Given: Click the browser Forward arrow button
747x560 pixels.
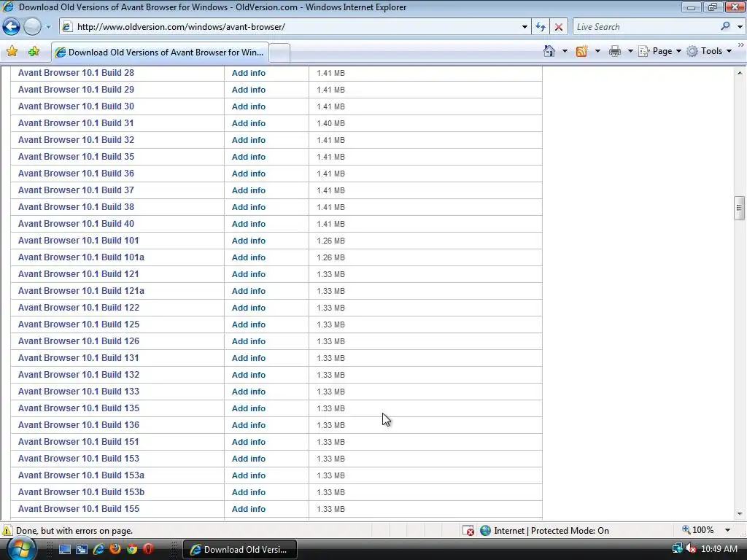Looking at the screenshot, I should (x=32, y=27).
